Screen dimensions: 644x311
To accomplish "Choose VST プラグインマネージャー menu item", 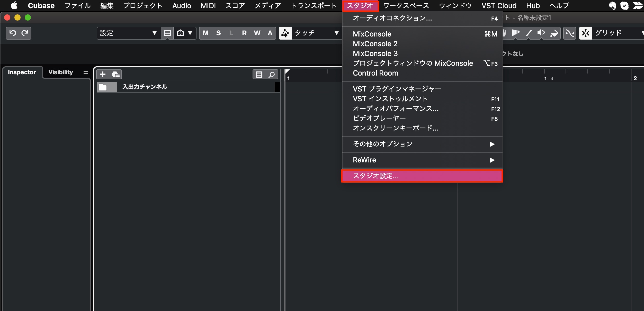I will coord(422,89).
